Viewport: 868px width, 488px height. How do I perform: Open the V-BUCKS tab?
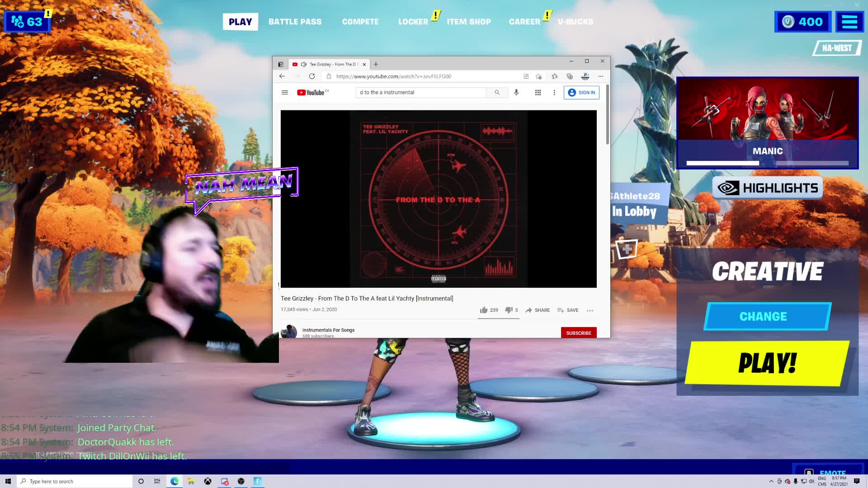tap(575, 22)
